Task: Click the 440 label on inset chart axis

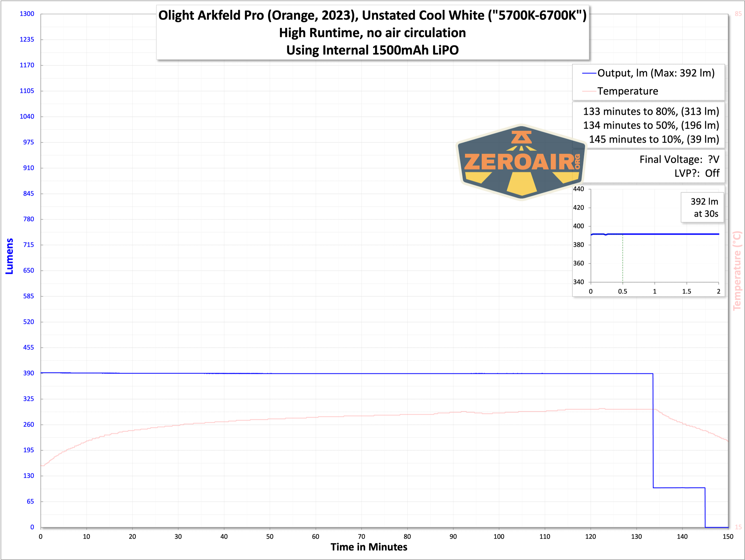Action: (578, 189)
